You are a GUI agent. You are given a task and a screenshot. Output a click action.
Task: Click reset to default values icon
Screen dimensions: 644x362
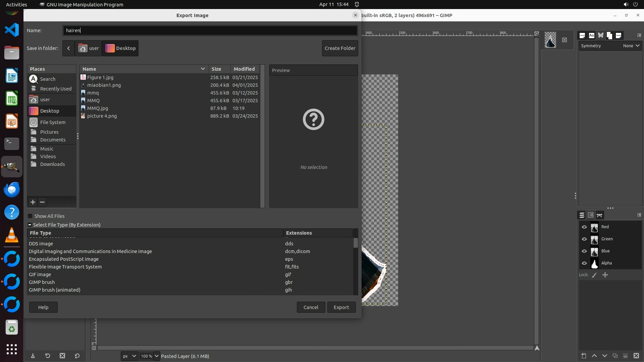(77, 356)
